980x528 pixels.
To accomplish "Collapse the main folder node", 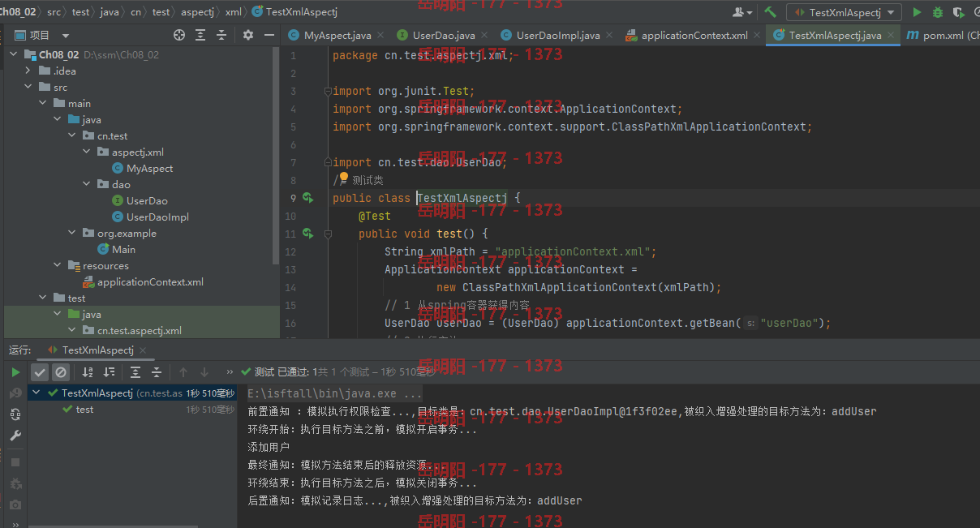I will click(42, 103).
